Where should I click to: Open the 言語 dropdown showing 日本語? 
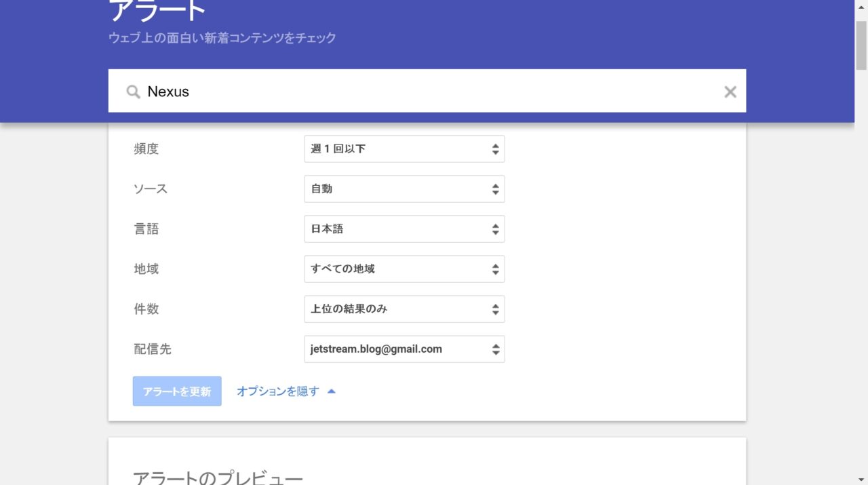coord(403,229)
